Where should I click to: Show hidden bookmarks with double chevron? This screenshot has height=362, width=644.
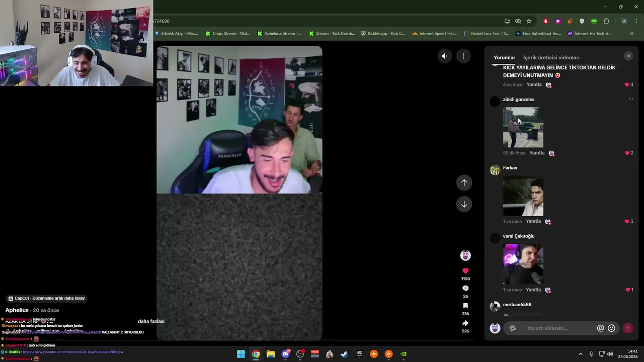pyautogui.click(x=631, y=34)
